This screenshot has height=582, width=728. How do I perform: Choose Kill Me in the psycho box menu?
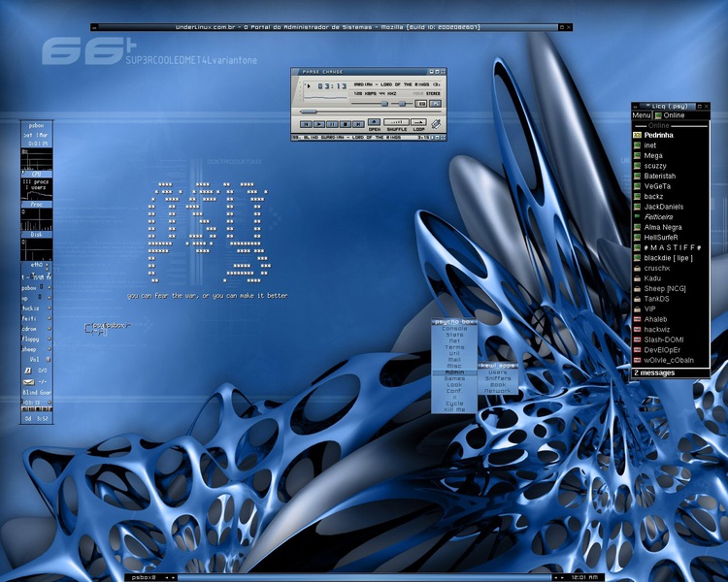tap(454, 409)
